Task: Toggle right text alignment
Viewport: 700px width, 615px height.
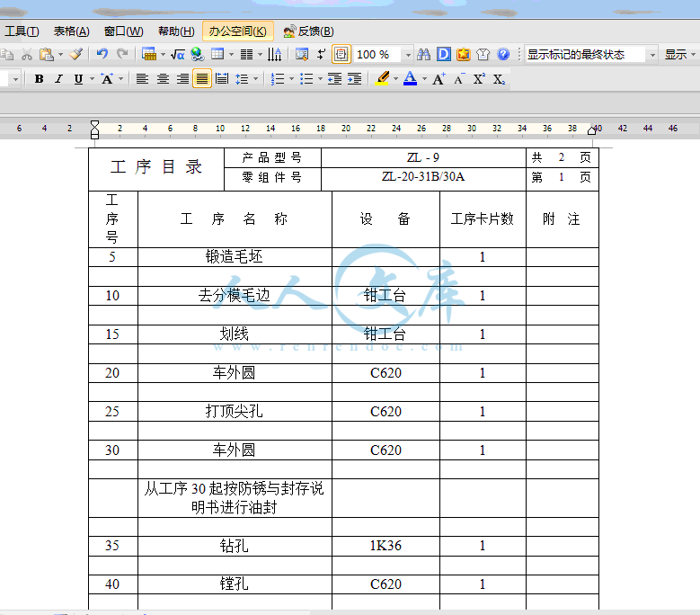Action: [182, 79]
